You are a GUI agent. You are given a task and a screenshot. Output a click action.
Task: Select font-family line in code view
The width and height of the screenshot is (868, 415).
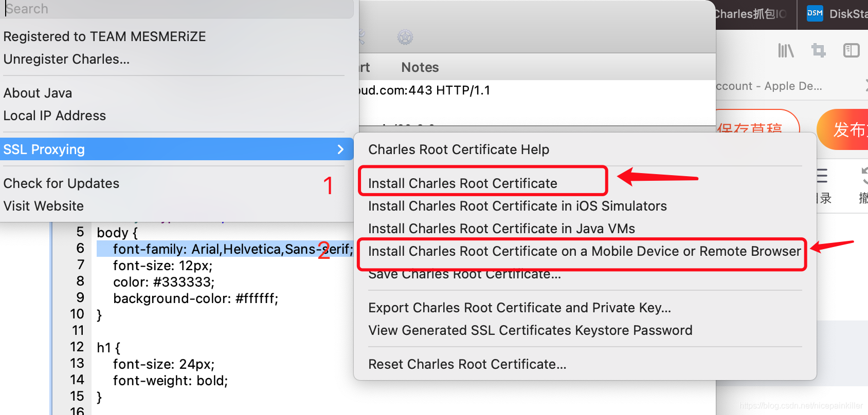tap(233, 249)
